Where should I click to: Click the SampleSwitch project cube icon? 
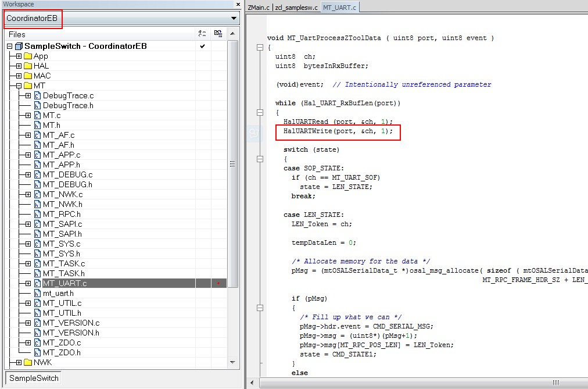tap(19, 46)
